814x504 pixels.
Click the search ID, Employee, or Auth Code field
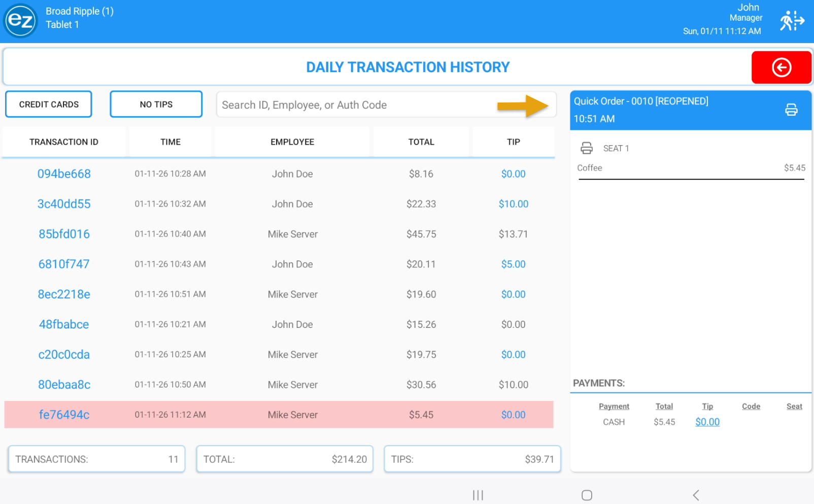(x=386, y=105)
